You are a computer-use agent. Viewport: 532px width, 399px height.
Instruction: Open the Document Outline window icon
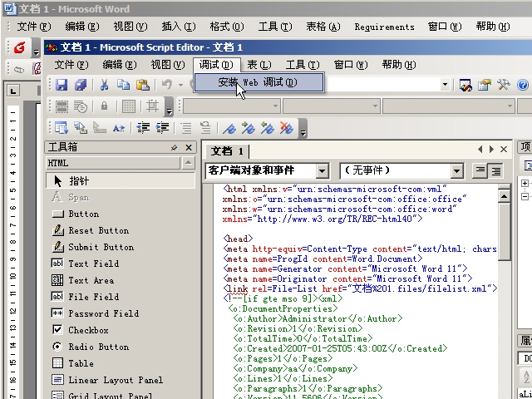point(465,85)
